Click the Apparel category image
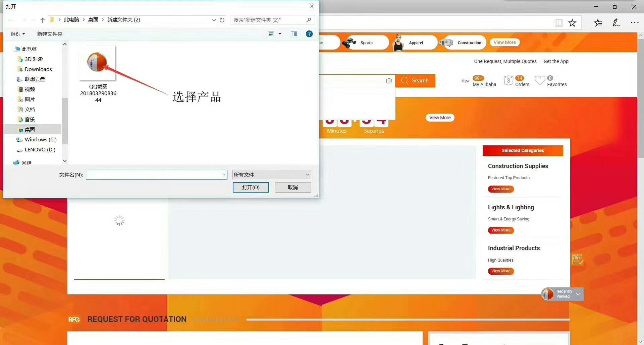The image size is (644, 345). pyautogui.click(x=398, y=43)
